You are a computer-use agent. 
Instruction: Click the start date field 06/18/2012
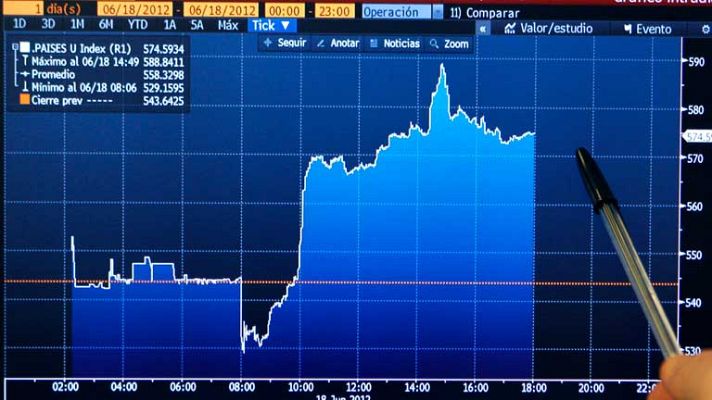point(127,11)
